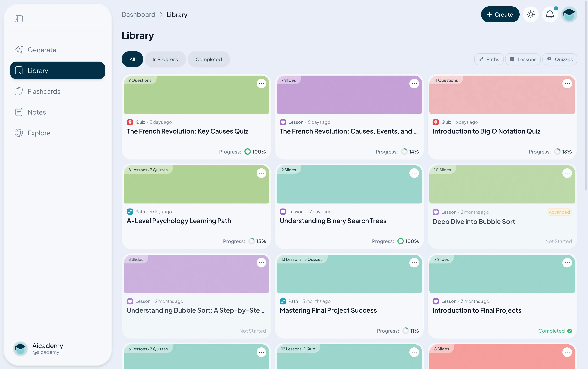Open options menu on 6 Lessons 2 Quizzes card
This screenshot has width=588, height=369.
(261, 352)
